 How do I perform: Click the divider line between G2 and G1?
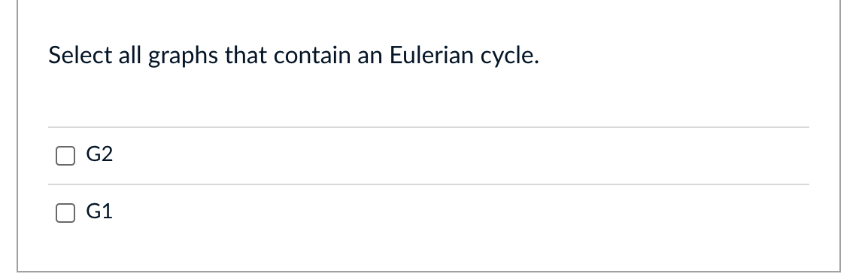coord(429,184)
